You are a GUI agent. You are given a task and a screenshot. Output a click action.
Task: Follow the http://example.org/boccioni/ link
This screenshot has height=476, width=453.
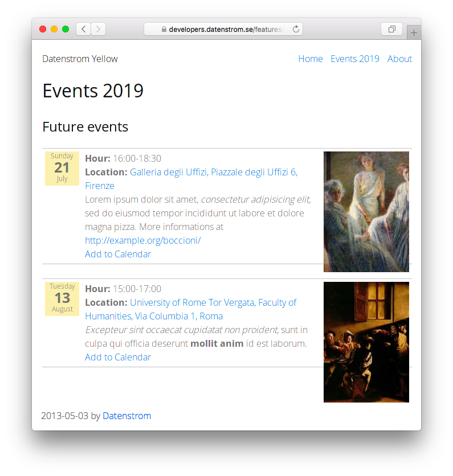tap(143, 240)
